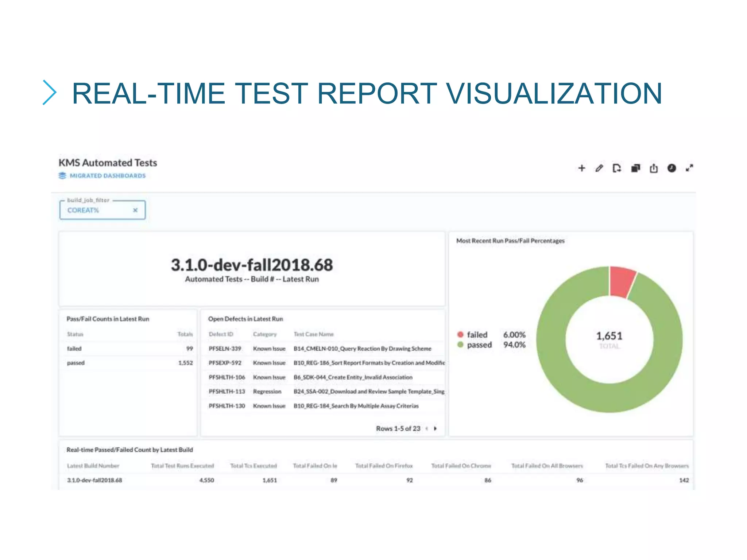This screenshot has height=560, width=747.
Task: Click test case B14_CMELN-010_Query Reaction By Drawing Scheme
Action: (x=363, y=349)
